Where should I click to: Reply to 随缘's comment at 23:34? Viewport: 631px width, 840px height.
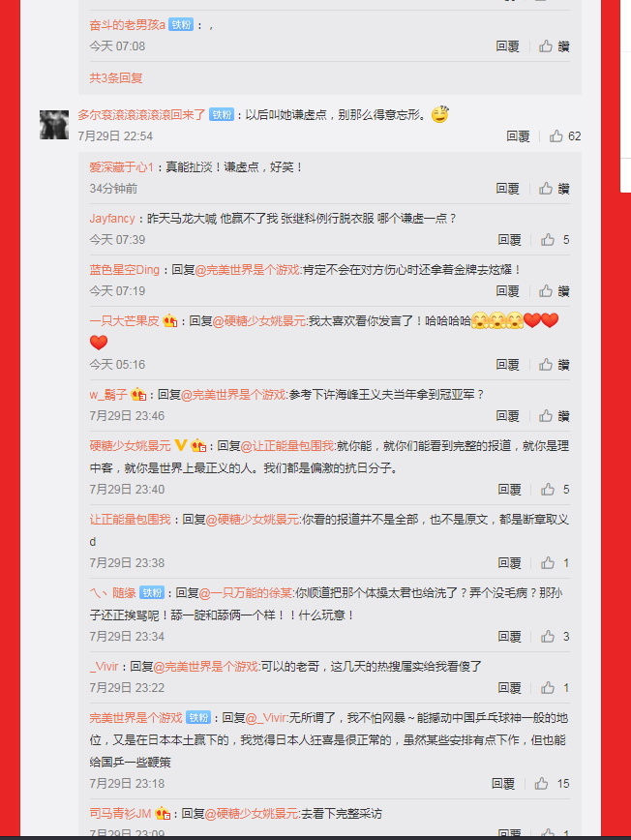509,637
